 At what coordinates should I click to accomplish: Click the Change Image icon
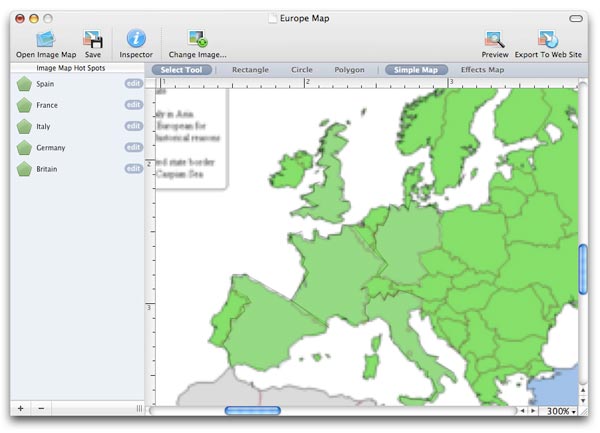[x=197, y=39]
